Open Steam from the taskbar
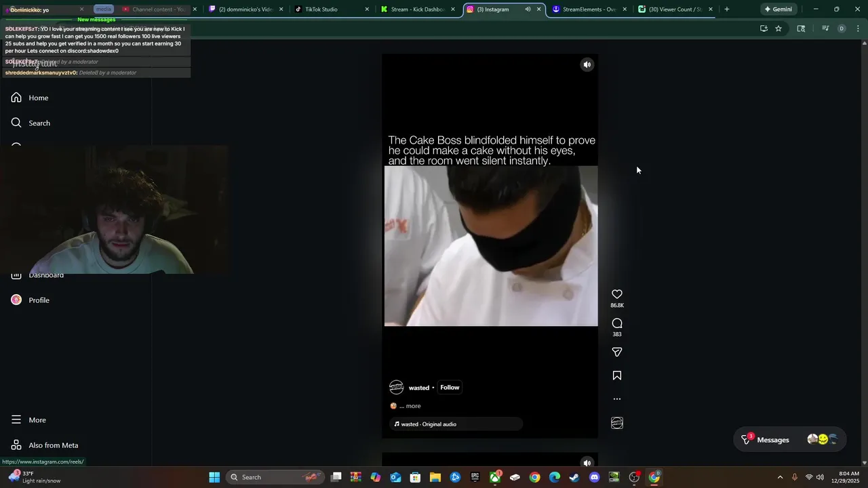This screenshot has height=488, width=868. coord(574,477)
